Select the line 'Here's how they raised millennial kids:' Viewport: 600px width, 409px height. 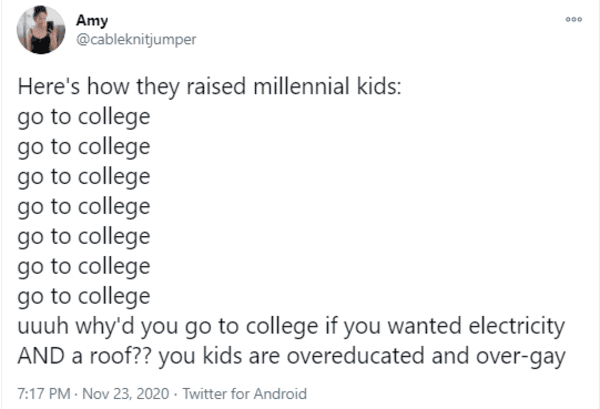tap(210, 86)
